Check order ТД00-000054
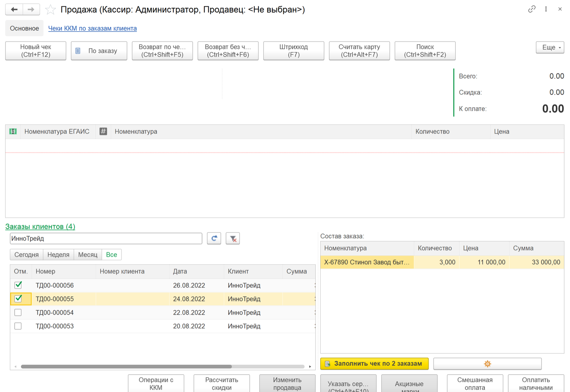This screenshot has width=570, height=392. coord(18,312)
